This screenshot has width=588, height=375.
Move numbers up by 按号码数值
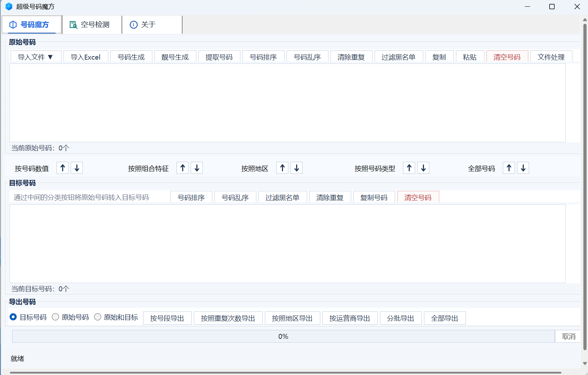coord(63,168)
